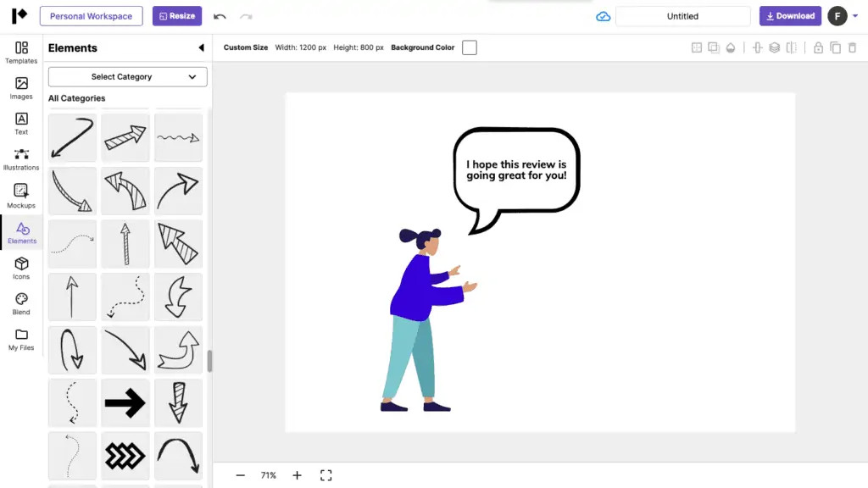The height and width of the screenshot is (488, 868).
Task: Collapse the Elements panel with arrow
Action: (201, 48)
